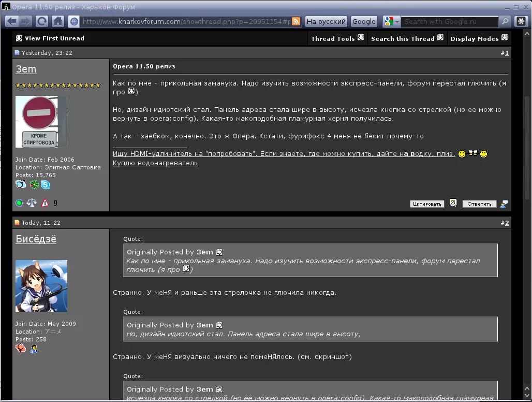Run search with the magnifier button
This screenshot has height=402, width=532.
pyautogui.click(x=505, y=21)
